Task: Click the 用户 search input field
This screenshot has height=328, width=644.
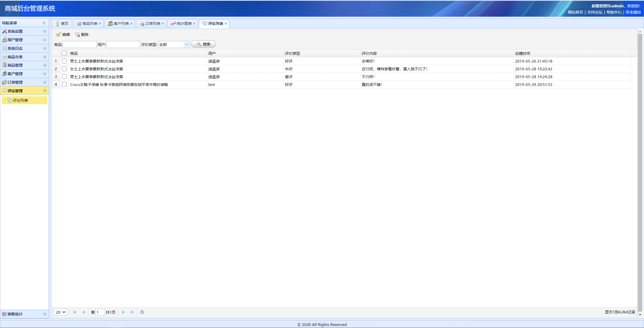Action: point(123,44)
